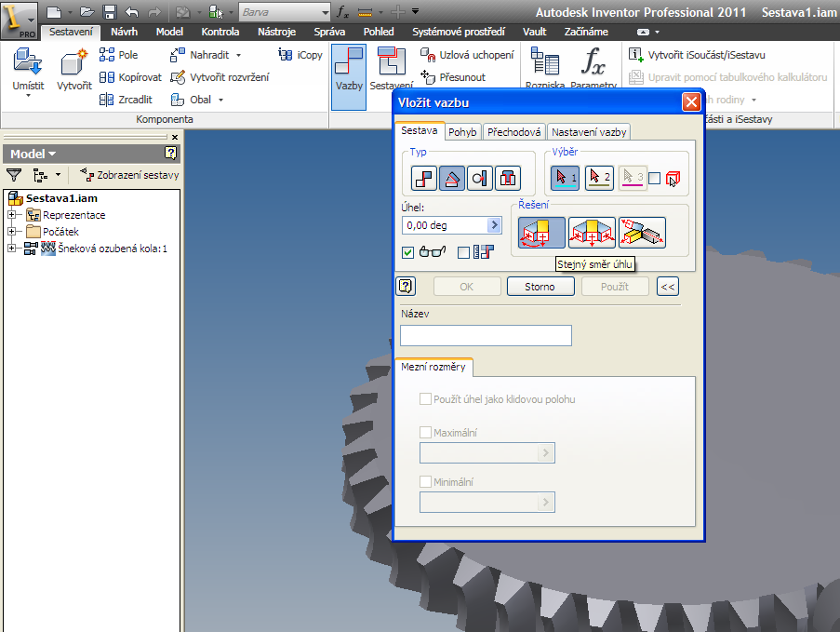Viewport: 840px width, 632px height.
Task: Toggle the predict offset and orientation checkbox
Action: point(464,252)
